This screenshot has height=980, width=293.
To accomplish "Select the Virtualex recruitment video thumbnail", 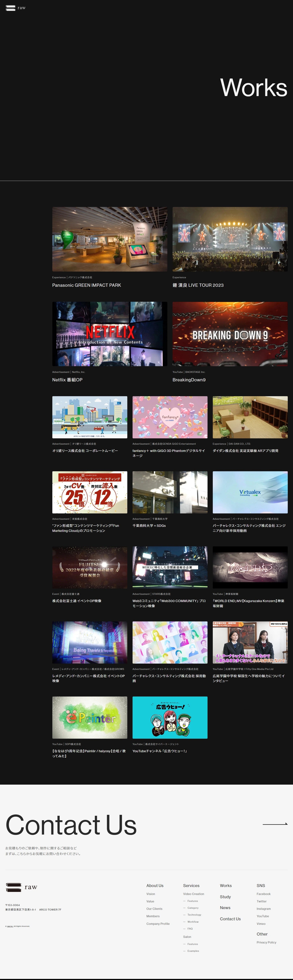I will coord(250,492).
